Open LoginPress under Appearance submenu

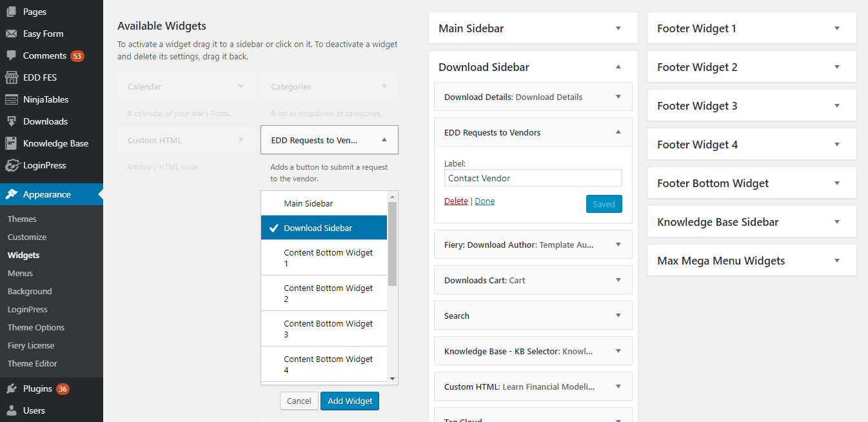coord(28,309)
